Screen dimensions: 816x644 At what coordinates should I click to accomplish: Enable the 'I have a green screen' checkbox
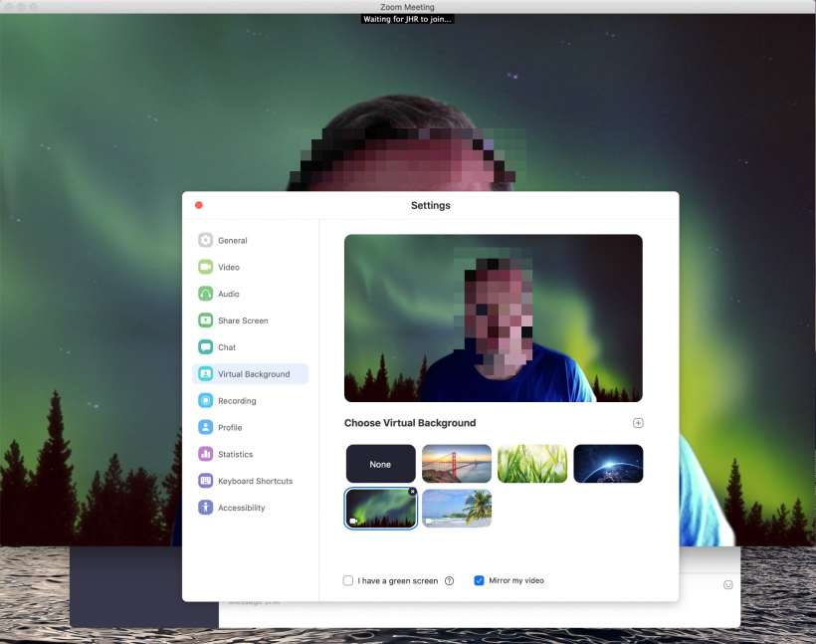click(x=348, y=580)
